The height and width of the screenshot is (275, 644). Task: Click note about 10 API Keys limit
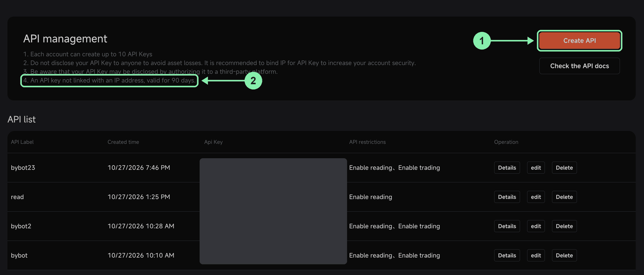88,54
